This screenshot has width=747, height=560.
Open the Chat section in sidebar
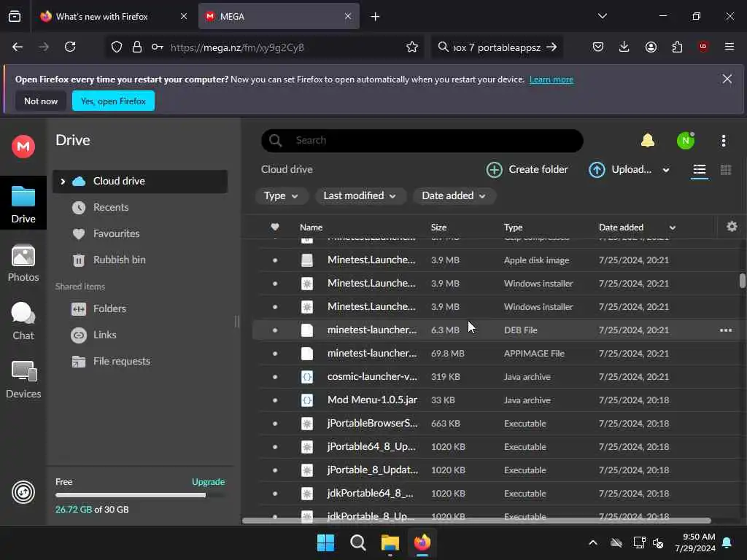click(23, 322)
